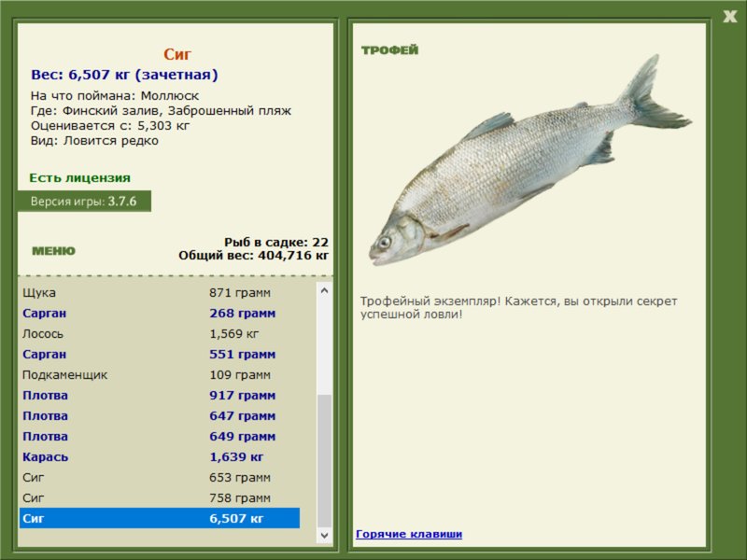Click the Вид: Ловится редко line
The image size is (747, 560).
(94, 141)
